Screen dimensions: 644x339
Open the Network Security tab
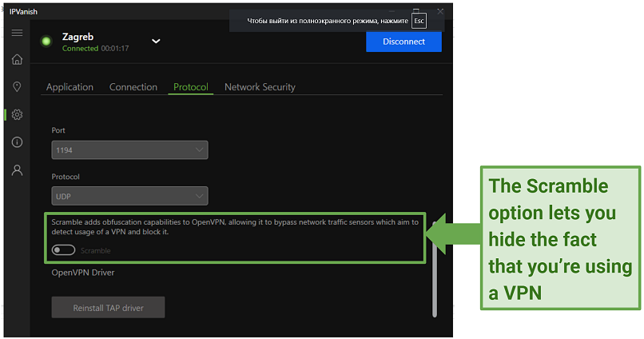tap(260, 87)
